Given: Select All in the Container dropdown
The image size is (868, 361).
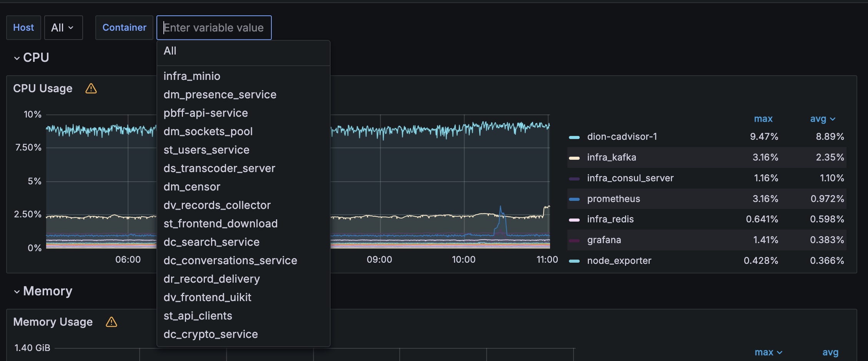Looking at the screenshot, I should pos(243,51).
